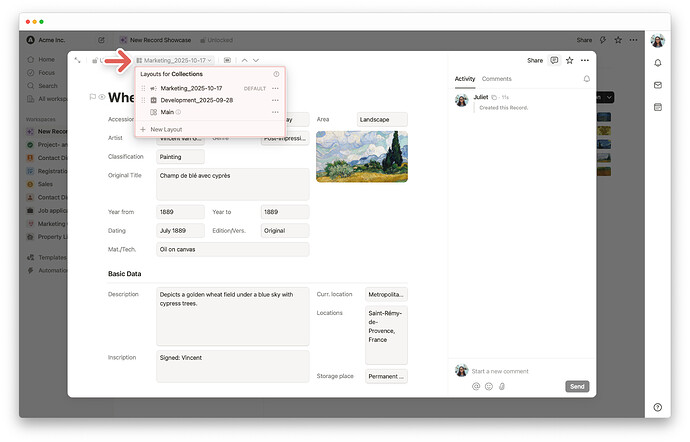Viewport: 690px width, 442px height.
Task: Open the Area Landscape field
Action: point(382,120)
